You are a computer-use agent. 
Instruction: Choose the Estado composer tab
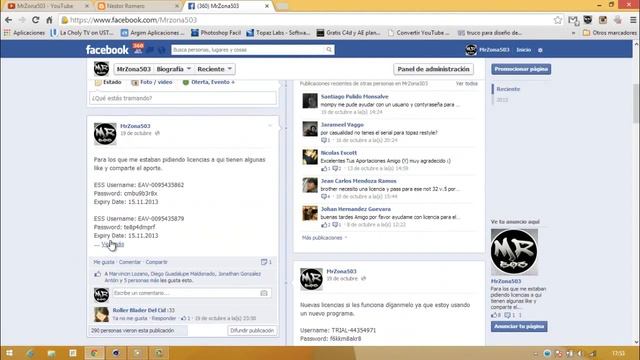pos(108,82)
